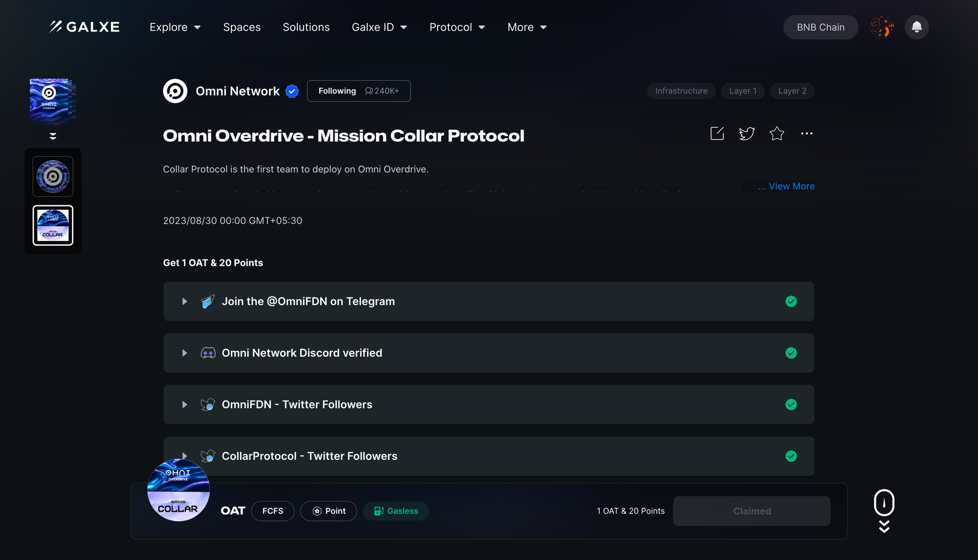978x560 pixels.
Task: Click the Telegram task icon
Action: [208, 302]
